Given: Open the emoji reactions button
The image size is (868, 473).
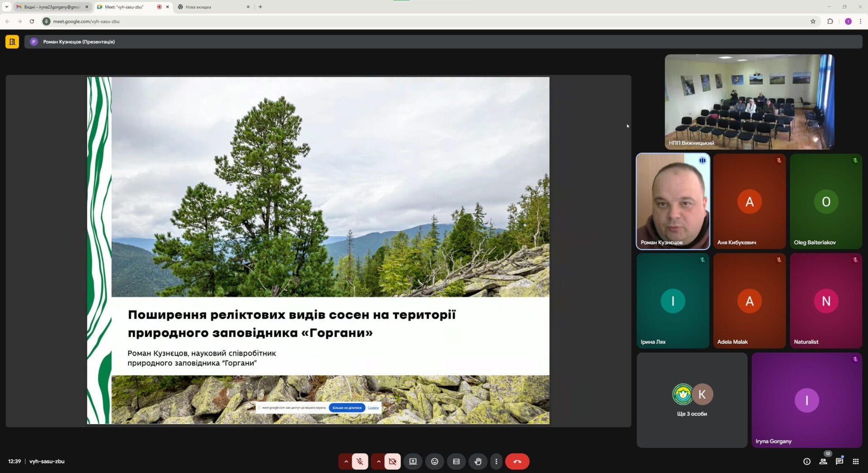Looking at the screenshot, I should 434,461.
